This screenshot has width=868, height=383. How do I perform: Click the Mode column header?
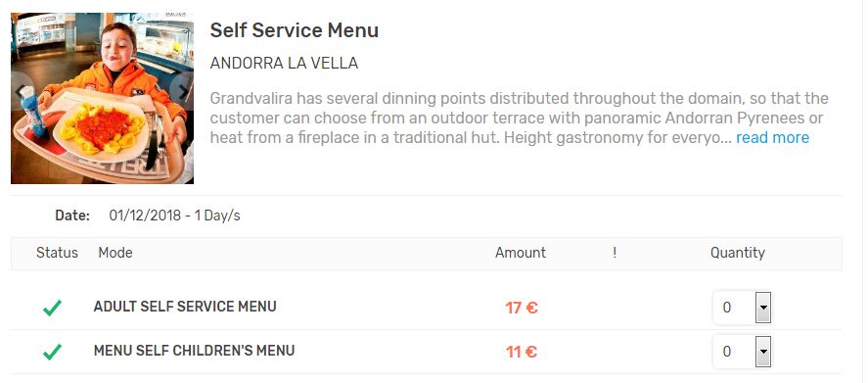[x=115, y=253]
